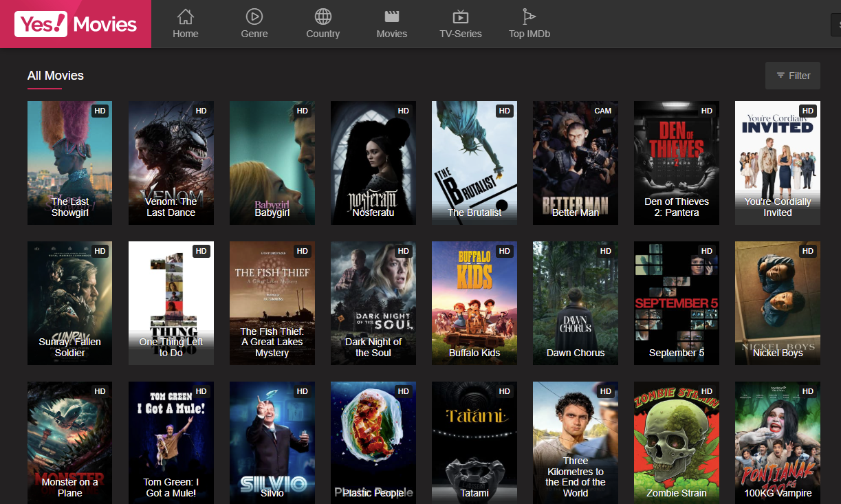Open Three Kilometres to the End poster
Image resolution: width=841 pixels, height=504 pixels.
point(576,443)
